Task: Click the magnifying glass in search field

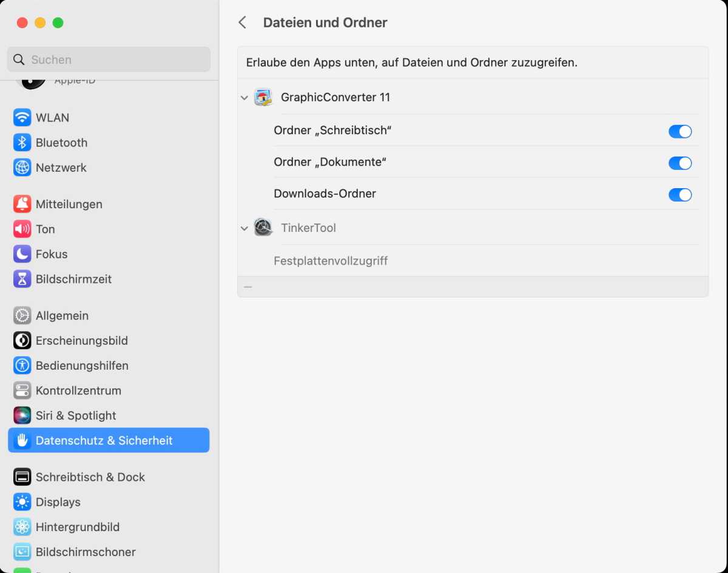Action: (x=19, y=59)
